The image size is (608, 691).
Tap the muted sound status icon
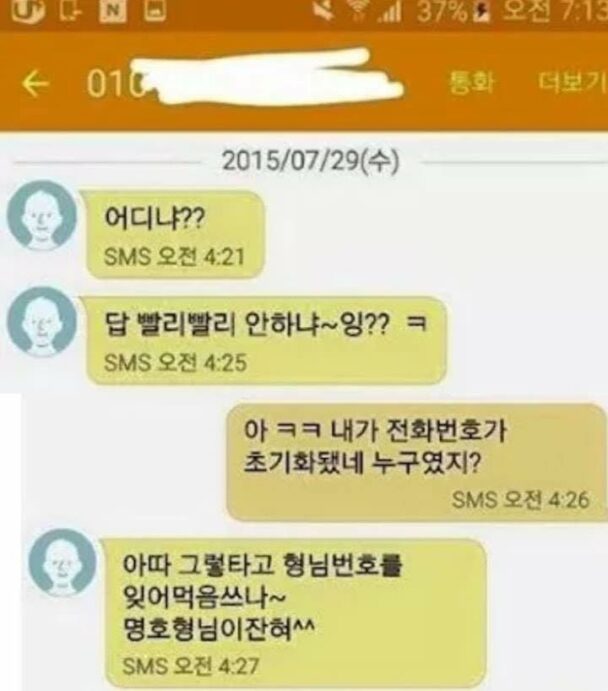pyautogui.click(x=324, y=11)
